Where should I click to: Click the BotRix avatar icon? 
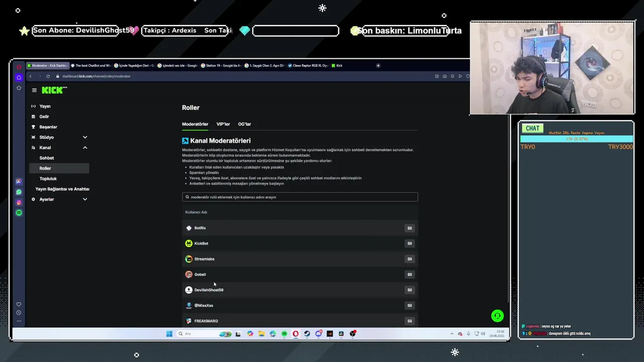(x=189, y=228)
